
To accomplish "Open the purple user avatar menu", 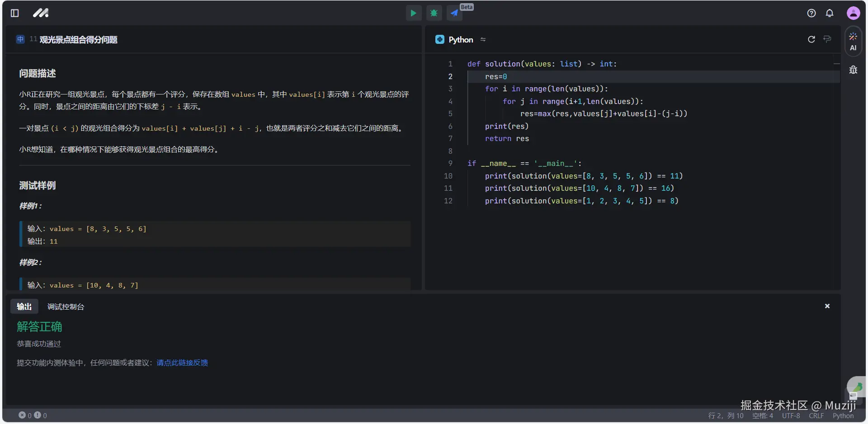I will coord(853,13).
